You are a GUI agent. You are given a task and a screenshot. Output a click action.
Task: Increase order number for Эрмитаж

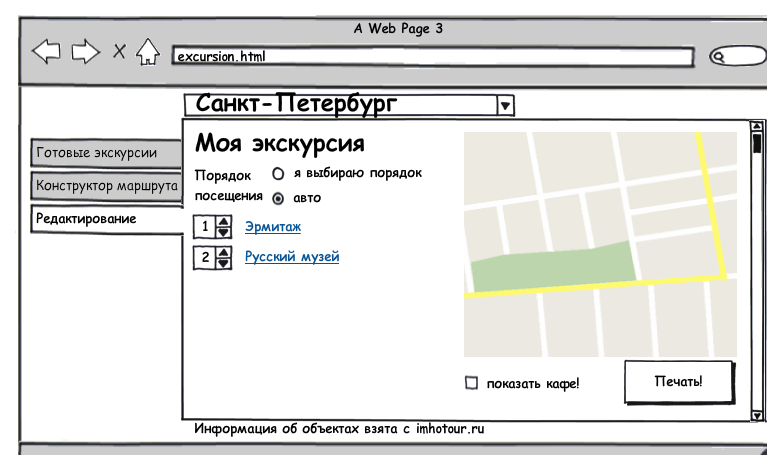[224, 222]
